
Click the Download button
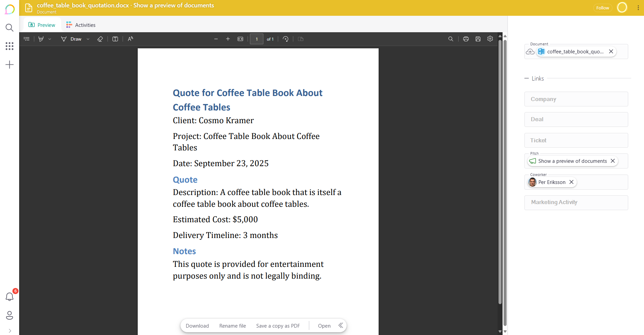197,326
